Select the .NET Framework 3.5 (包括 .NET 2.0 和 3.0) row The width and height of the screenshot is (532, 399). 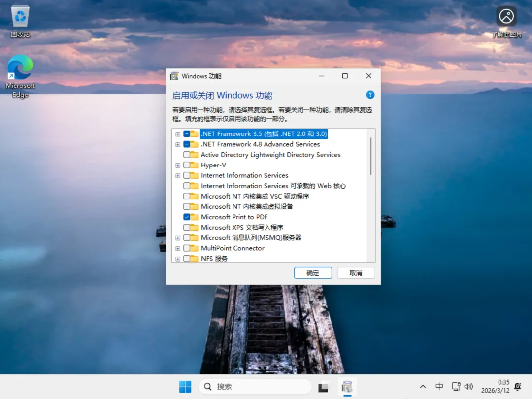point(264,134)
